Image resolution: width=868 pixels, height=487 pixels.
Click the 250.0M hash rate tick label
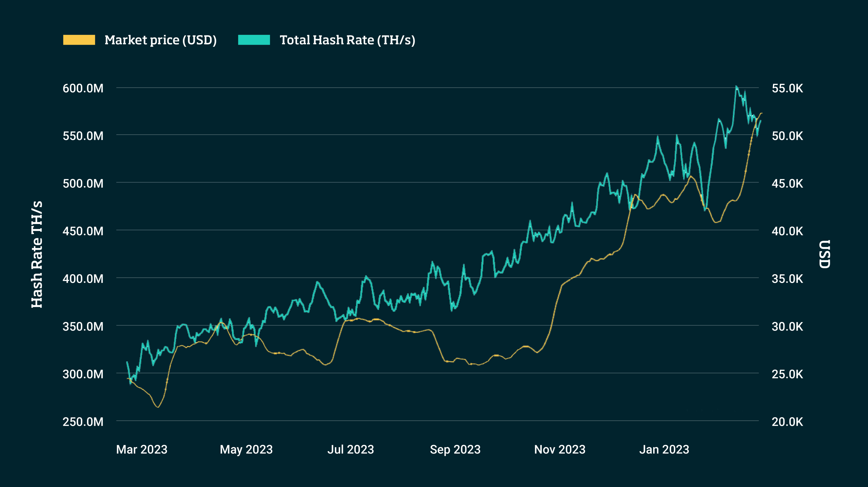pyautogui.click(x=83, y=422)
